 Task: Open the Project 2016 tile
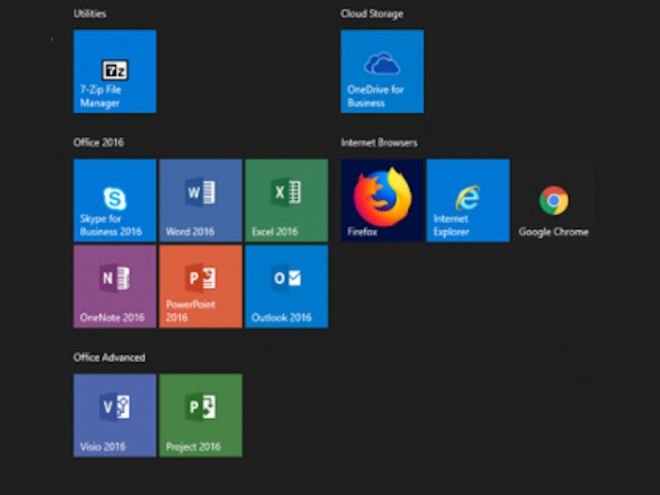pyautogui.click(x=201, y=415)
